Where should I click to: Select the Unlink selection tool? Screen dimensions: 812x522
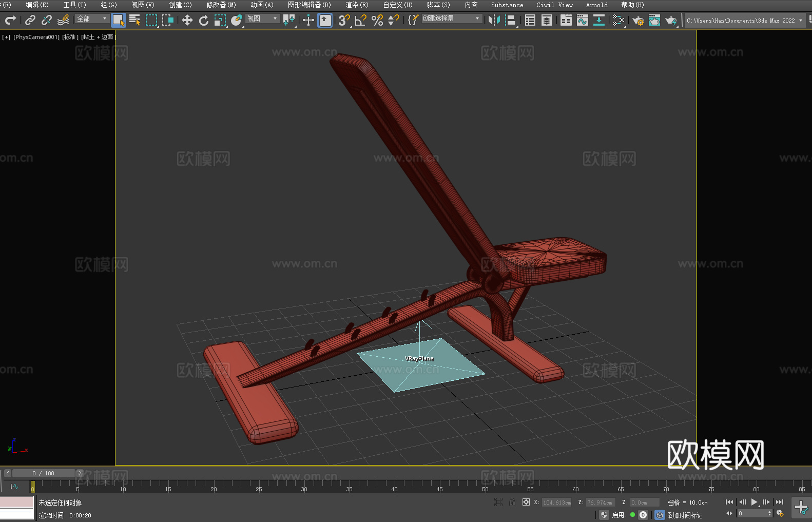[47, 20]
